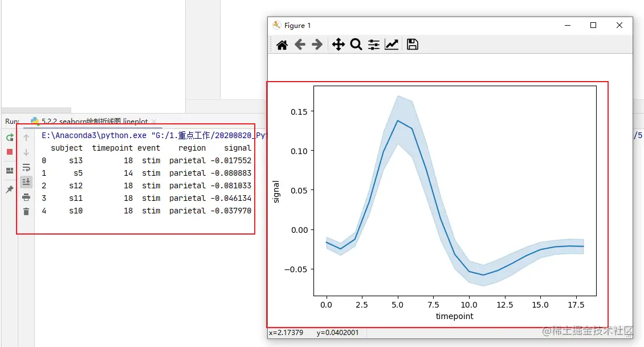The image size is (644, 347).
Task: Click the Figure 1 window title
Action: pos(297,26)
